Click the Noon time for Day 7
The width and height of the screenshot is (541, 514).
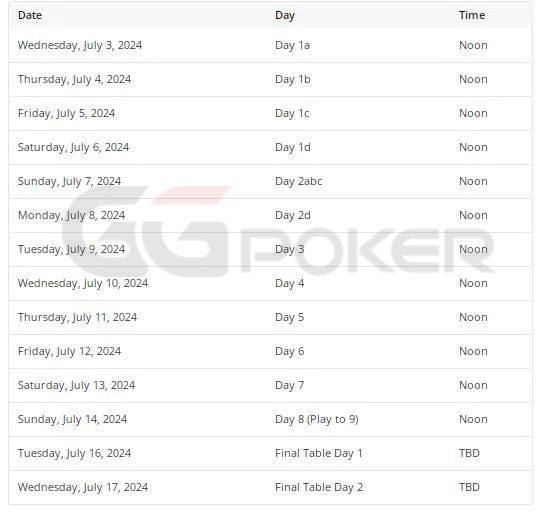(x=473, y=385)
